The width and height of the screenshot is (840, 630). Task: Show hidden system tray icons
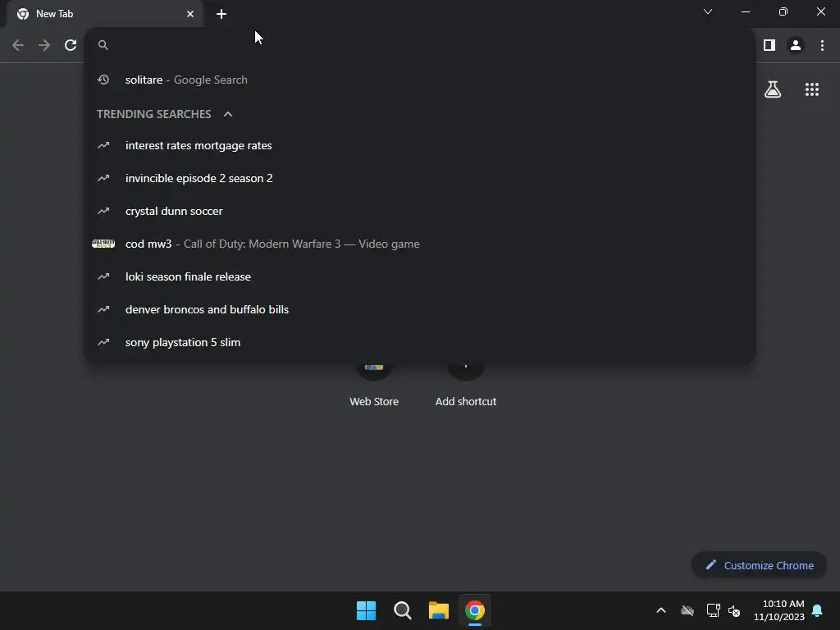(x=661, y=610)
